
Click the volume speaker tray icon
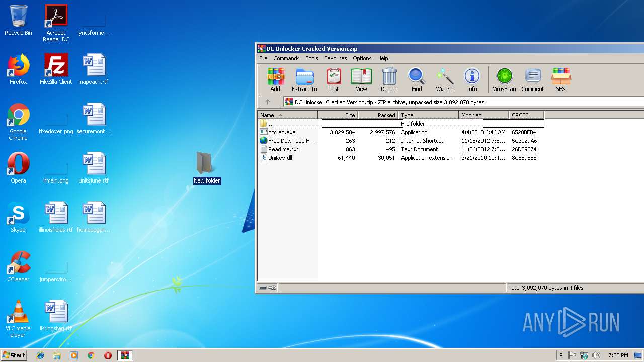[x=596, y=355]
